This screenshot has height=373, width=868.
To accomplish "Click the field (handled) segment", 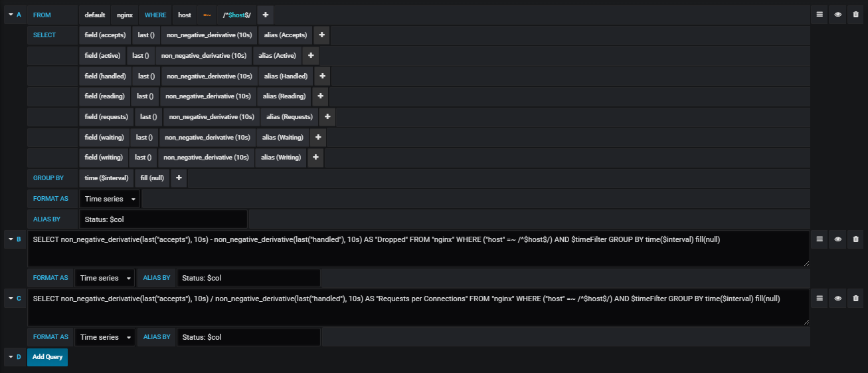I will click(x=106, y=76).
